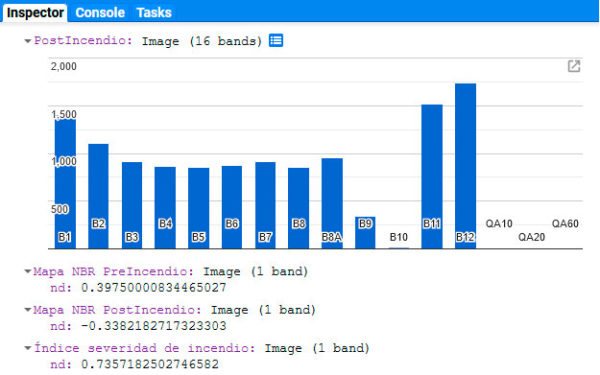This screenshot has height=375, width=600.
Task: Click the B1 bar in chart
Action: point(65,184)
